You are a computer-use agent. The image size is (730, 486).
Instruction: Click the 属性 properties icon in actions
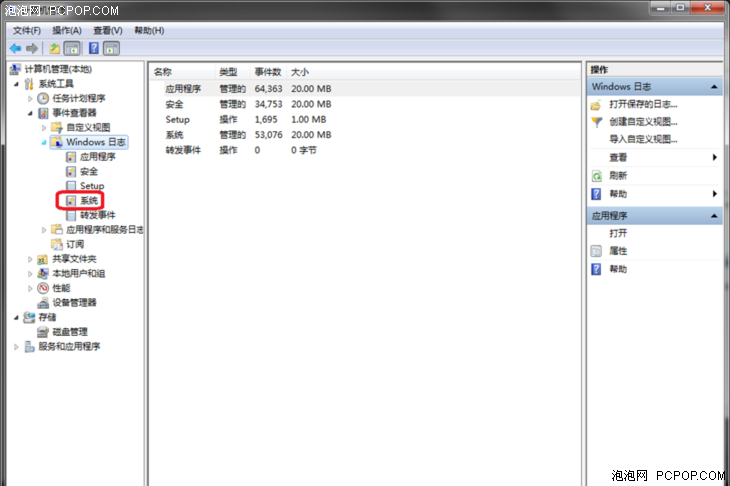[x=596, y=251]
